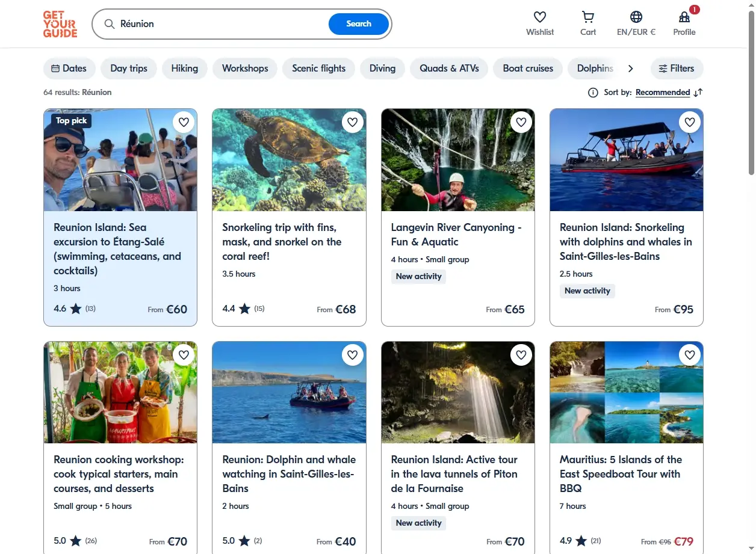Open Sea excursion to Étang-Salé title
The width and height of the screenshot is (756, 554).
117,249
